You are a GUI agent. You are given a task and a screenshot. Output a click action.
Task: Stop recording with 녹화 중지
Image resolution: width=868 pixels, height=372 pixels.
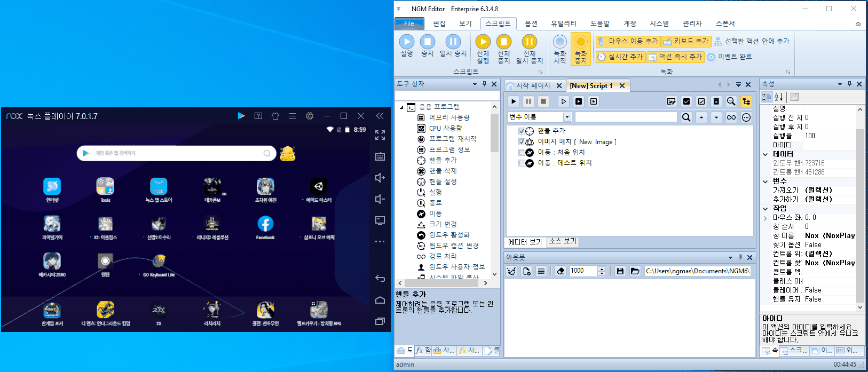tap(581, 50)
